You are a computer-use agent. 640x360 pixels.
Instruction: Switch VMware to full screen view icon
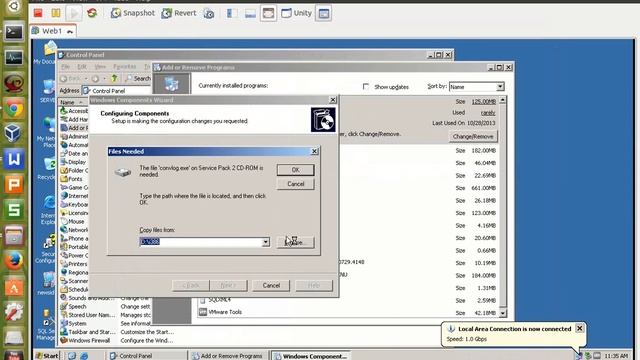(x=268, y=13)
